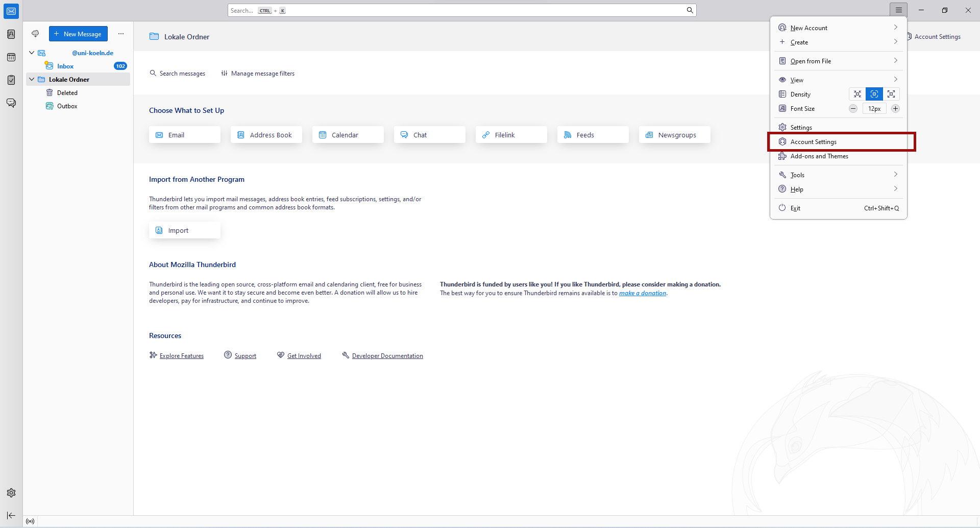This screenshot has width=980, height=528.
Task: Click Account Settings button at top right
Action: pos(934,36)
